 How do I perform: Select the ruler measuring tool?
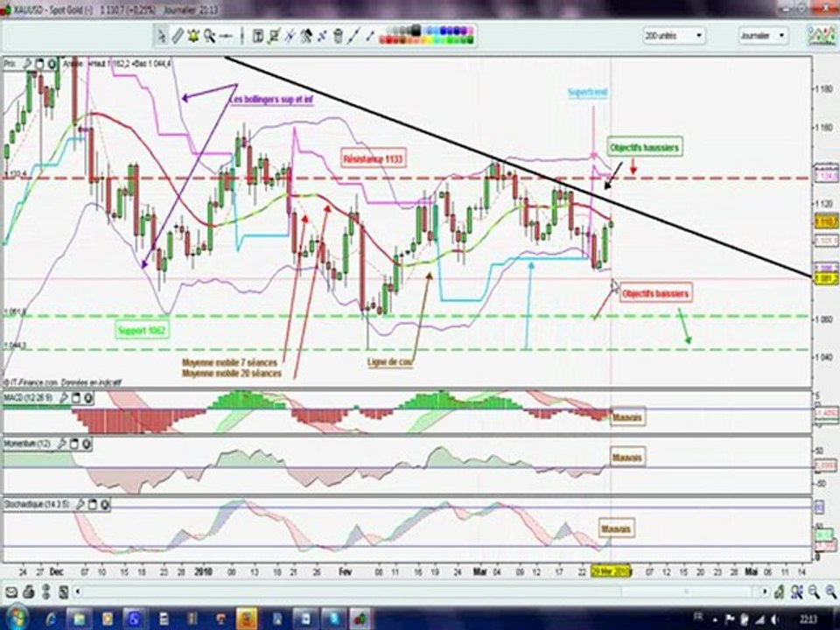point(178,36)
